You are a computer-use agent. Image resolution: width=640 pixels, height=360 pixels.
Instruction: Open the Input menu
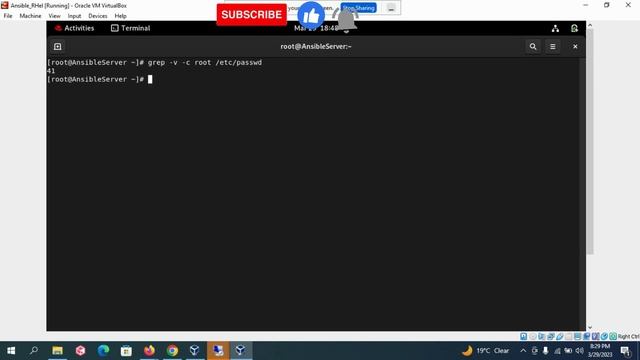(x=74, y=16)
